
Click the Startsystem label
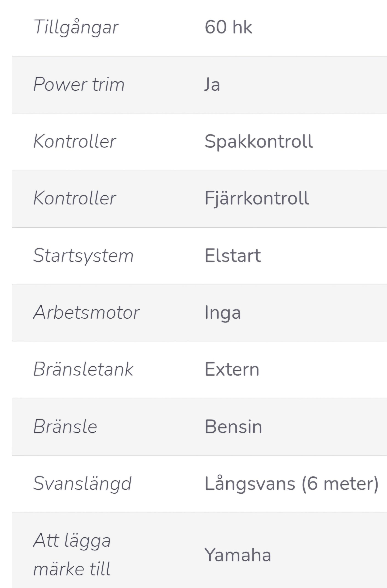point(84,256)
